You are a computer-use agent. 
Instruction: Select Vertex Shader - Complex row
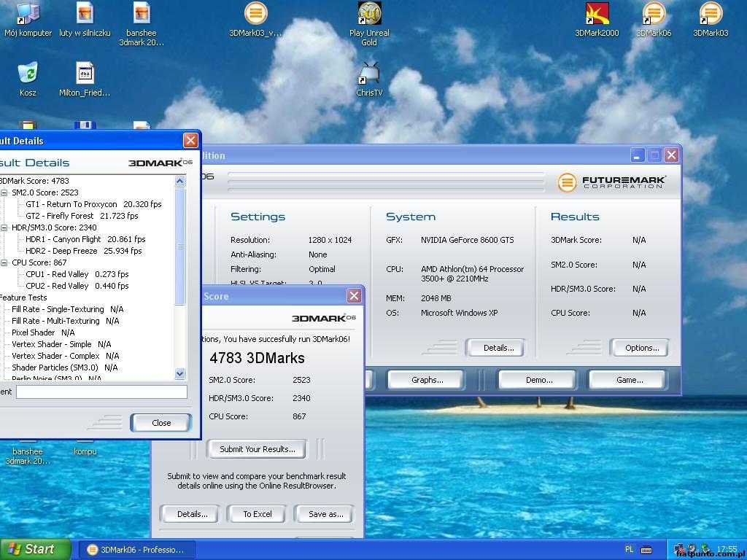pyautogui.click(x=66, y=356)
